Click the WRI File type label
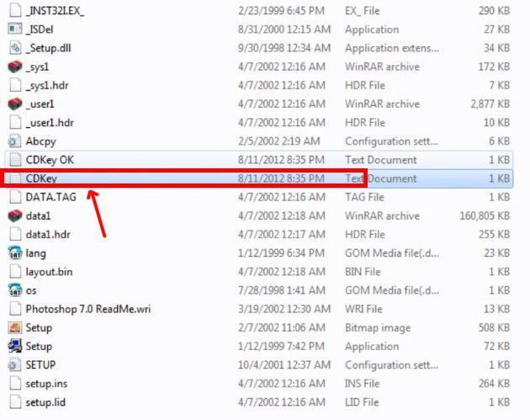530x420 pixels. click(x=363, y=309)
